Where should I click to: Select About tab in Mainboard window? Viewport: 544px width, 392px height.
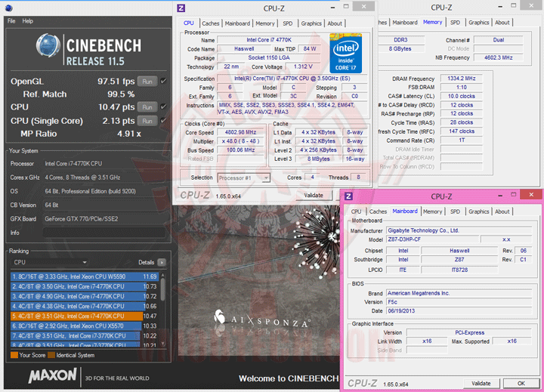(502, 211)
